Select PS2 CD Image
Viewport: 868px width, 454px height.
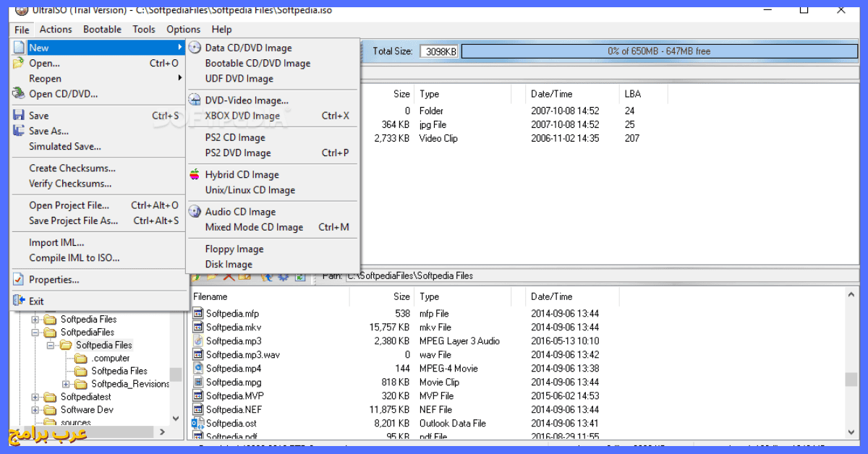click(235, 137)
